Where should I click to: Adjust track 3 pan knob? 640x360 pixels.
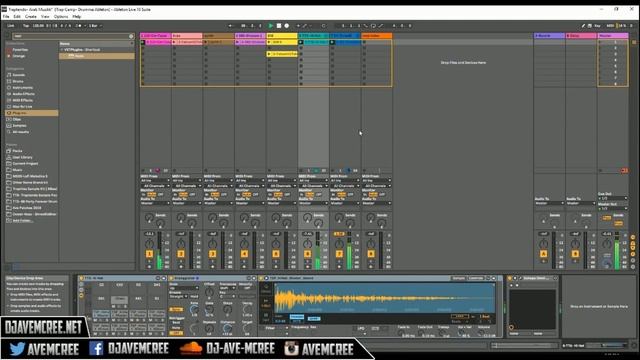212,244
